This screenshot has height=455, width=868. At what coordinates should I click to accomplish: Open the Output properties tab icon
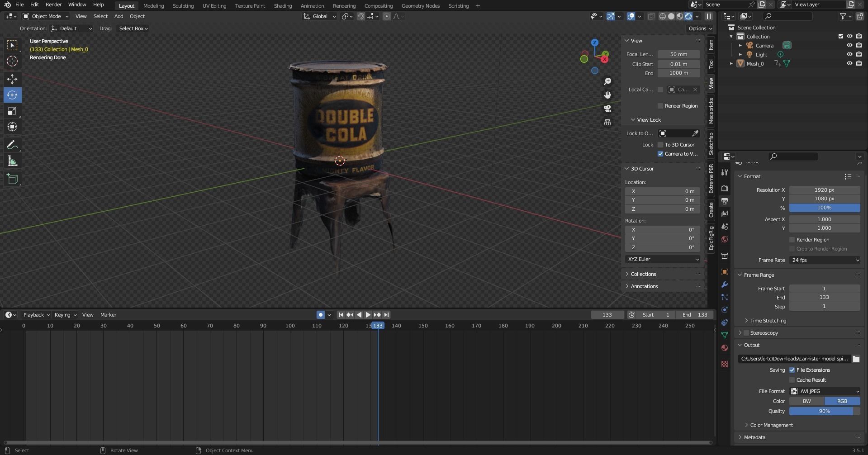[725, 201]
